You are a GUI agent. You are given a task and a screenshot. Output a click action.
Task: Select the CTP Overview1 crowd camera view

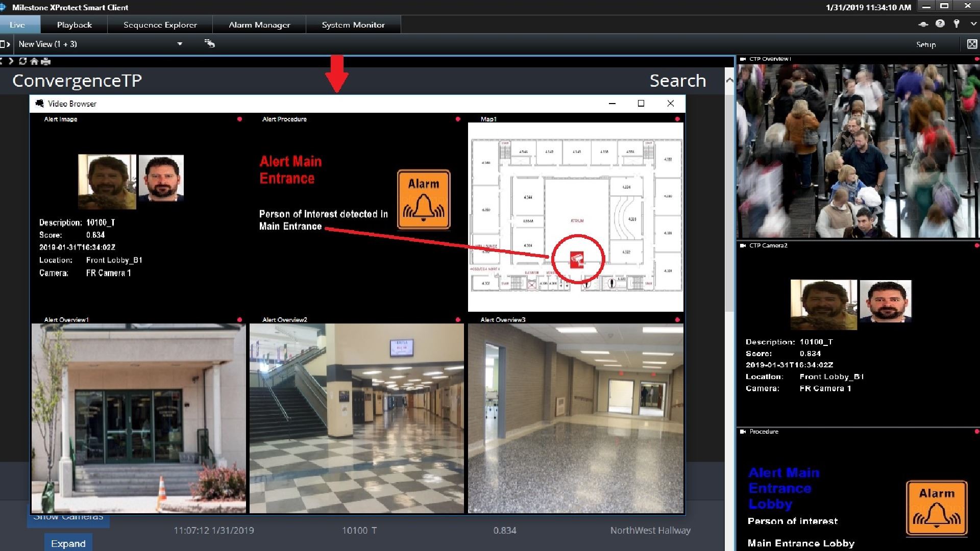point(857,151)
